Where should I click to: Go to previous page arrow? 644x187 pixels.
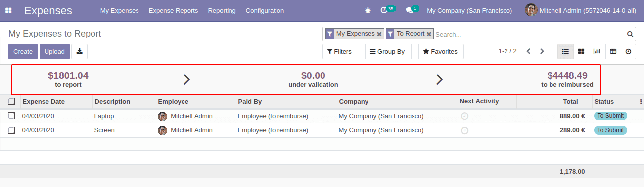528,51
